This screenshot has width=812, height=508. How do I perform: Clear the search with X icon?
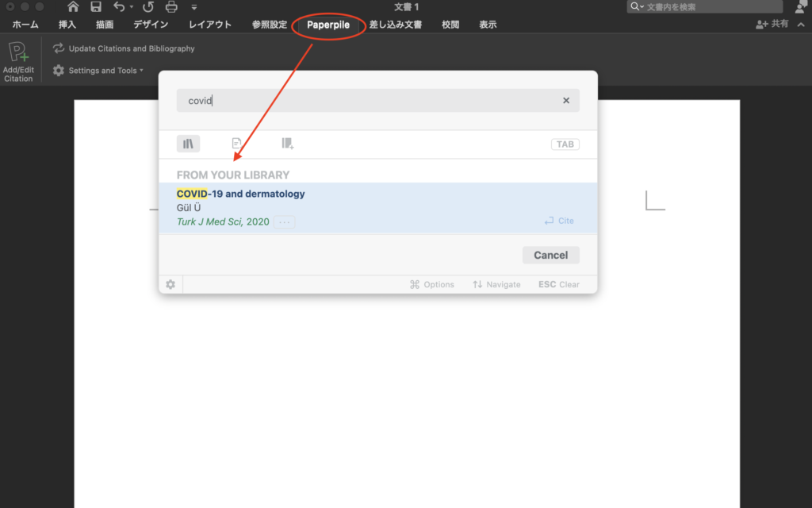point(566,101)
